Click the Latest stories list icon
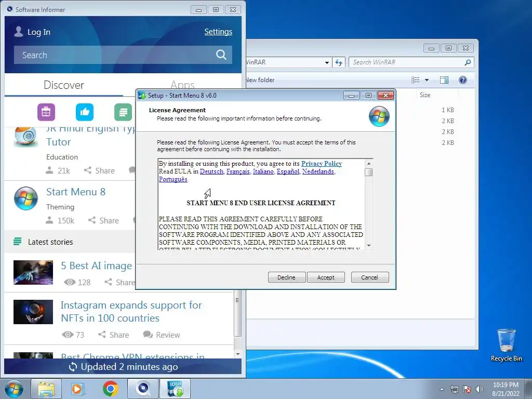532x399 pixels. [x=17, y=242]
